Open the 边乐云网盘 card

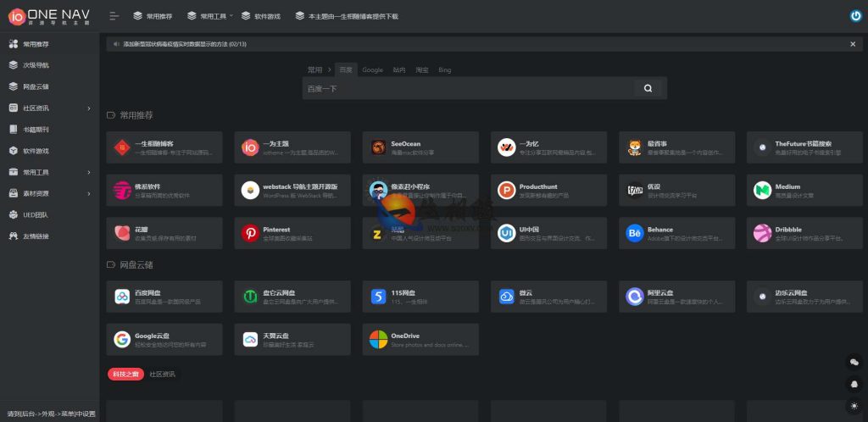click(805, 297)
